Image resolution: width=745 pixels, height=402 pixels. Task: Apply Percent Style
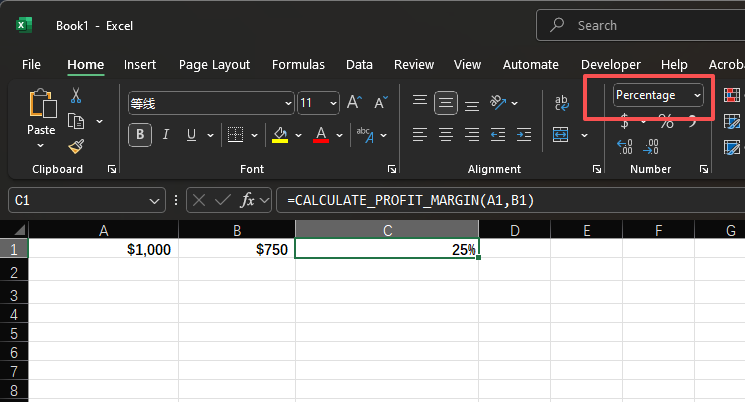pos(666,122)
